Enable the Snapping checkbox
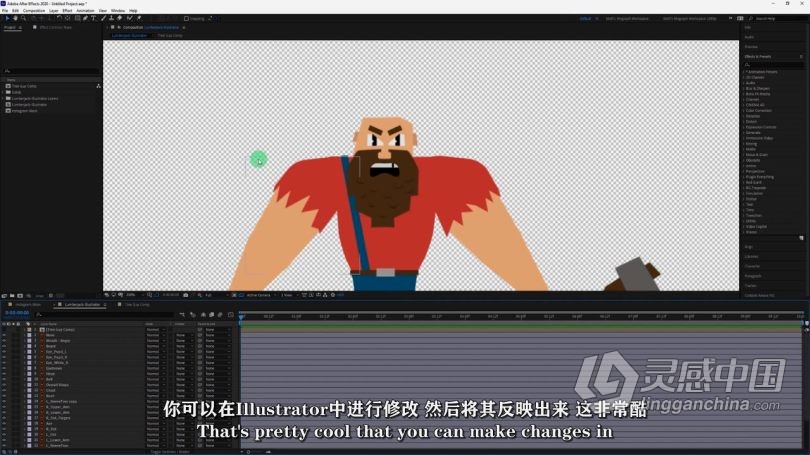 click(187, 18)
